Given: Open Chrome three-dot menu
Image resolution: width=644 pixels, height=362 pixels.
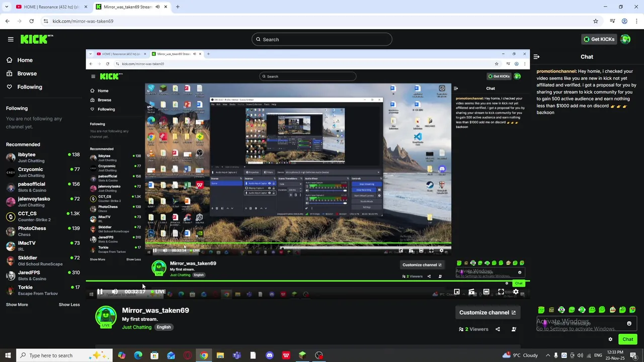Looking at the screenshot, I should [x=637, y=21].
